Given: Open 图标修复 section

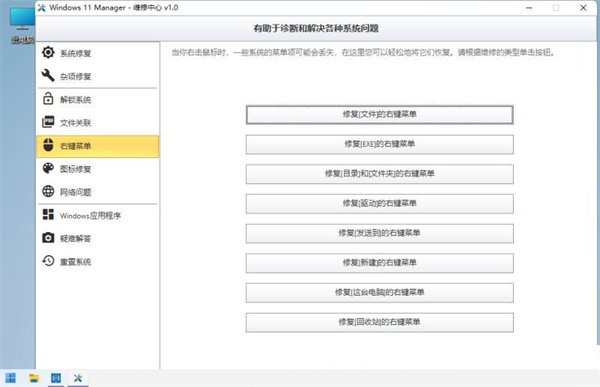Looking at the screenshot, I should point(98,169).
